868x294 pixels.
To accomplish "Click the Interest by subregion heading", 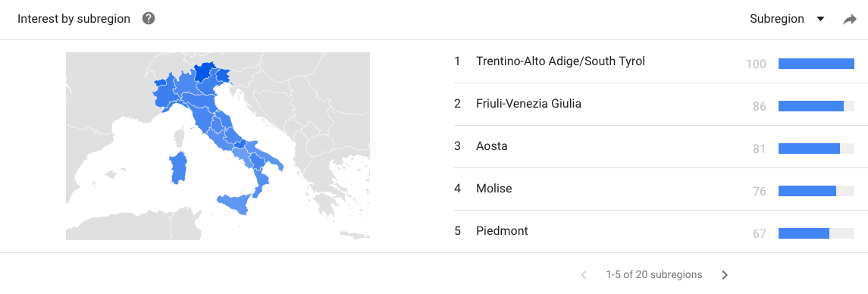I will click(x=74, y=19).
